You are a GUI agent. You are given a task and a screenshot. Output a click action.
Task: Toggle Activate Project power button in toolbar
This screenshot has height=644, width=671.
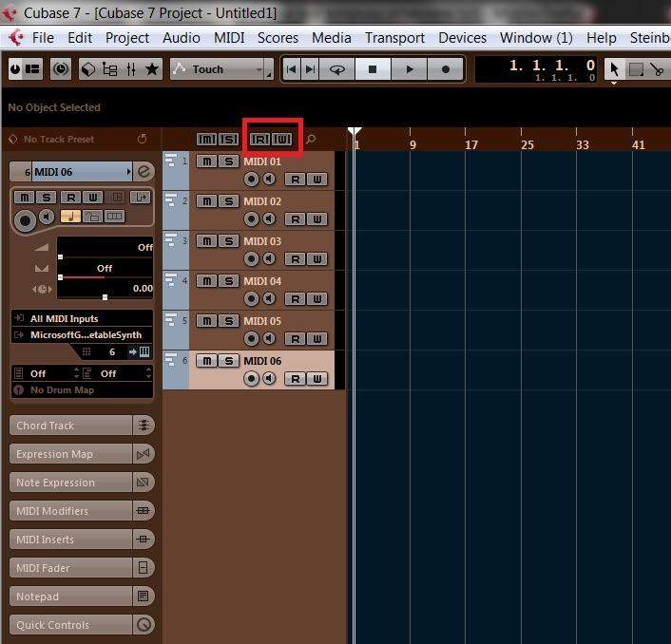coord(15,68)
